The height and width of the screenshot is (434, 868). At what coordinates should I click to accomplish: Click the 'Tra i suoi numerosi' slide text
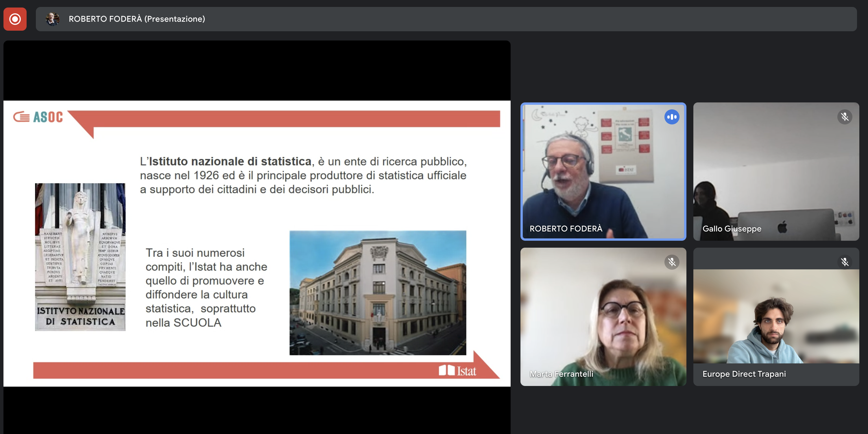(195, 253)
